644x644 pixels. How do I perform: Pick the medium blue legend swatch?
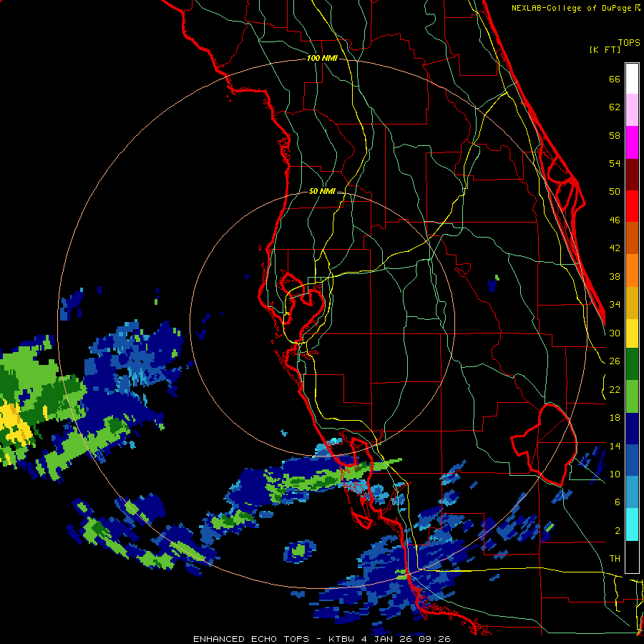coord(632,461)
